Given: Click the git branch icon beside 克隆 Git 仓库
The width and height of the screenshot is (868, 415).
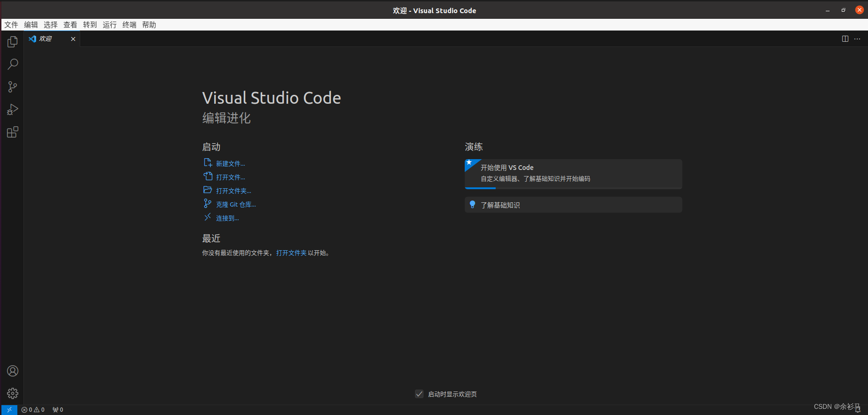Looking at the screenshot, I should click(208, 203).
